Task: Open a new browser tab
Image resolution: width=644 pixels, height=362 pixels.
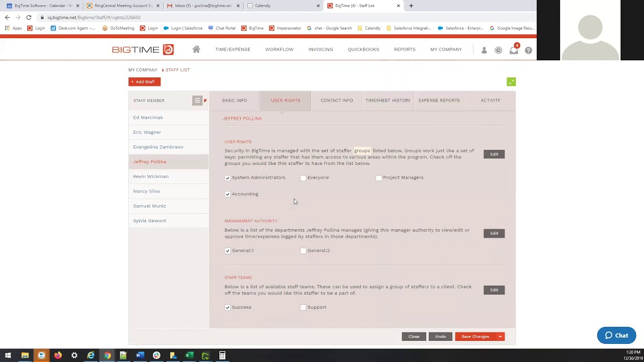Action: pos(411,6)
